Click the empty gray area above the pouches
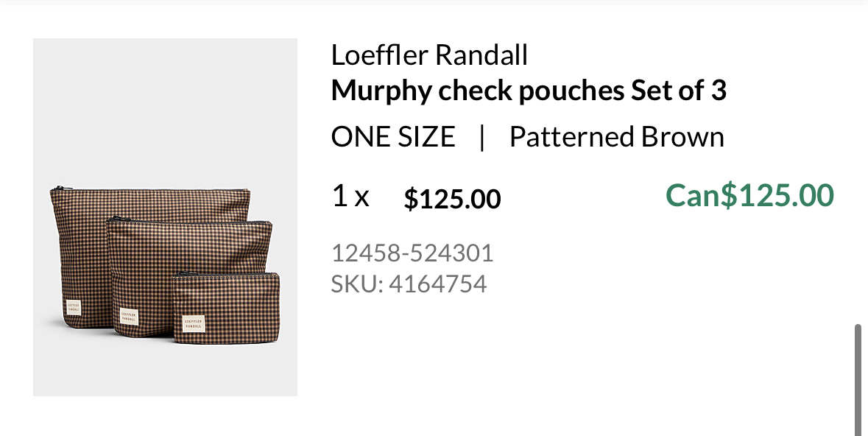 tap(165, 110)
